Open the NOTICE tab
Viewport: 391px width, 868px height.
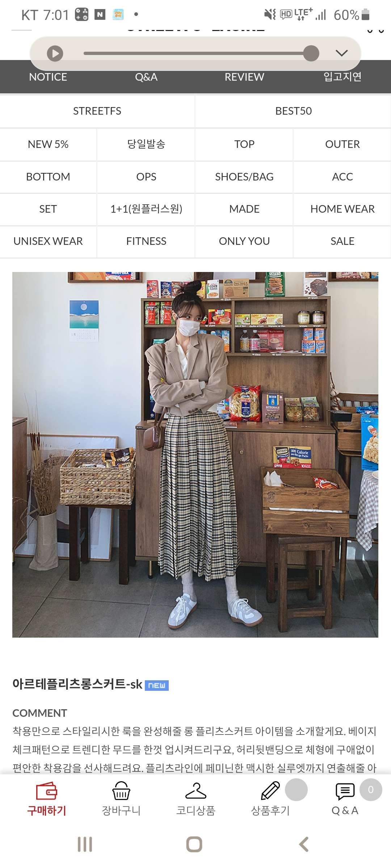48,77
